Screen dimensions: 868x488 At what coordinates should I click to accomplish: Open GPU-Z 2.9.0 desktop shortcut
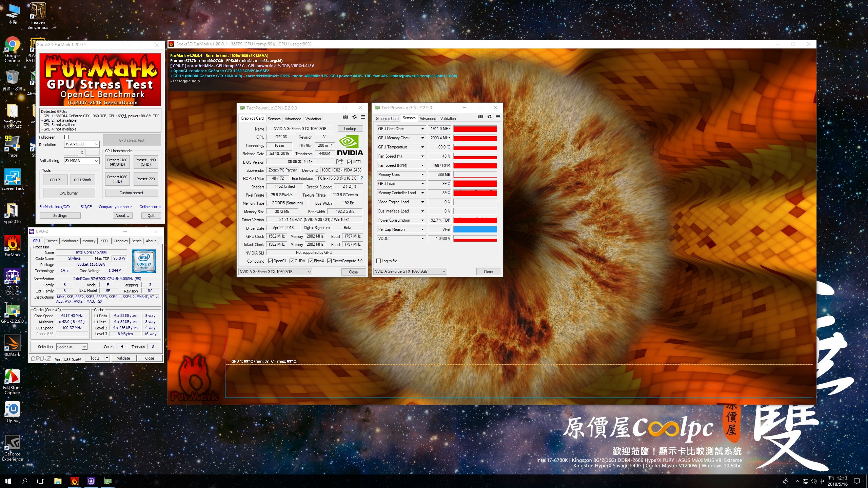(12, 312)
